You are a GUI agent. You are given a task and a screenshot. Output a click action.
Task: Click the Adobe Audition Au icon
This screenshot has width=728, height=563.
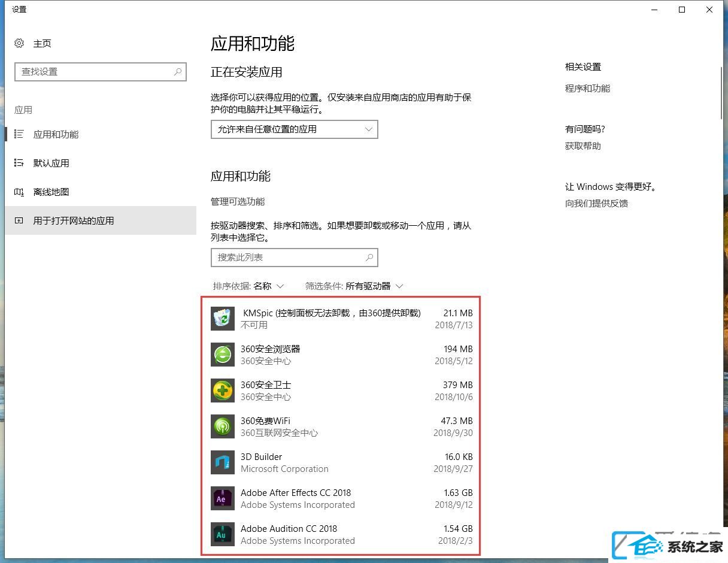pyautogui.click(x=223, y=534)
